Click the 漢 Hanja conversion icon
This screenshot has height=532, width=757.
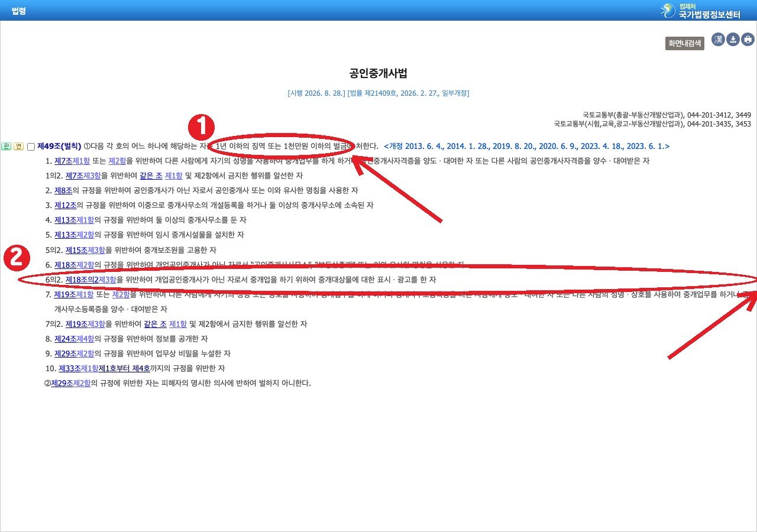718,40
